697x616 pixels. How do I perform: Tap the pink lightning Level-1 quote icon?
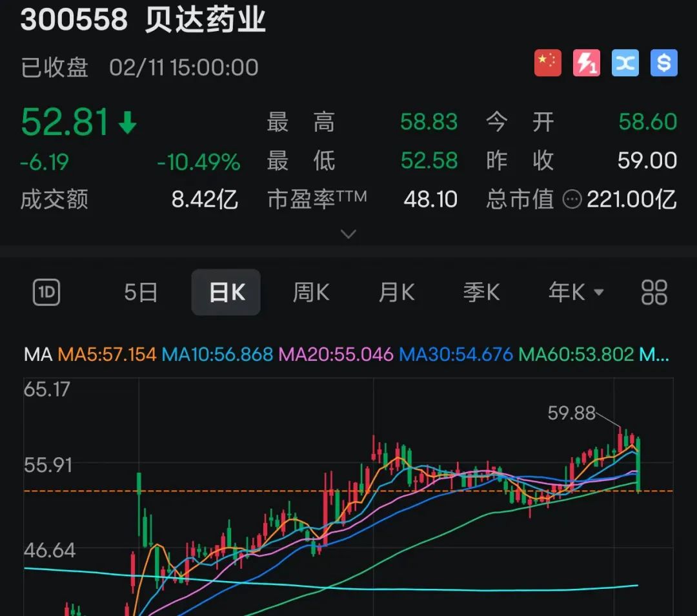tap(586, 63)
